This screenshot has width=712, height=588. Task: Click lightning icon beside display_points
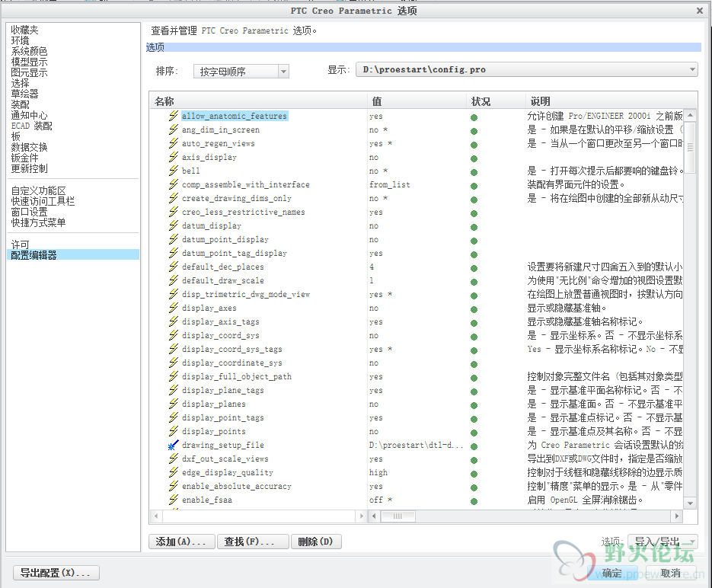tap(174, 431)
